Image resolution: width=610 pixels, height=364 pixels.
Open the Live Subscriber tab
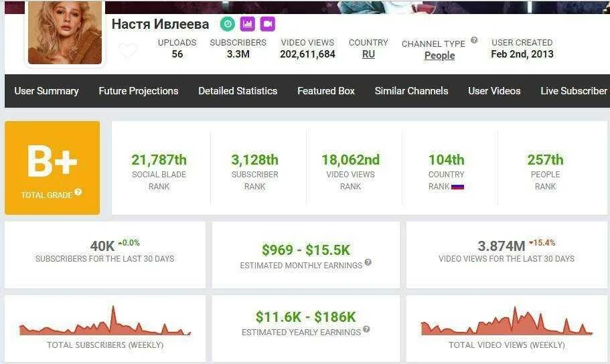click(574, 91)
